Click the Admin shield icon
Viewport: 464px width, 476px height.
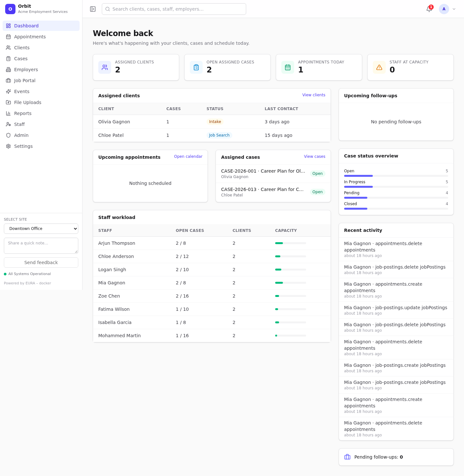(8, 135)
